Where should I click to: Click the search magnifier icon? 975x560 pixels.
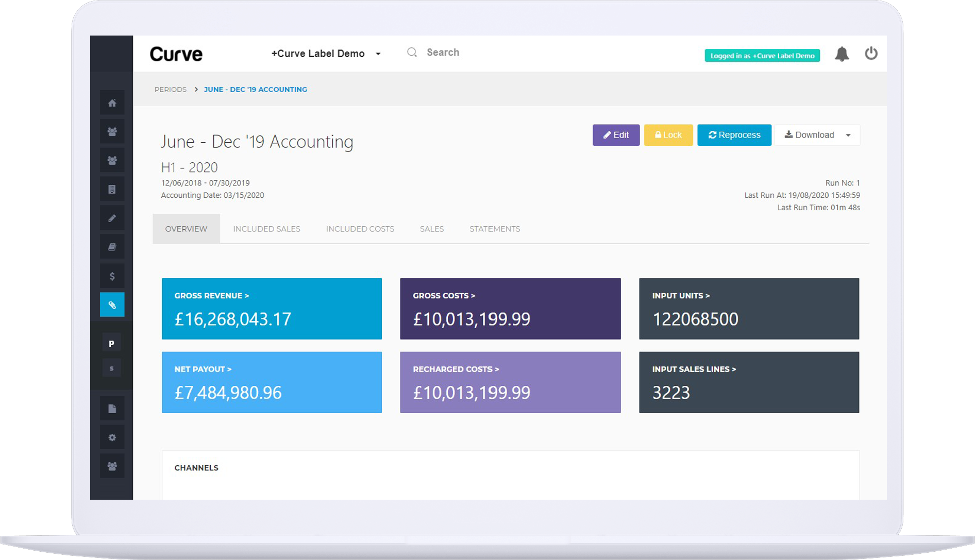412,53
